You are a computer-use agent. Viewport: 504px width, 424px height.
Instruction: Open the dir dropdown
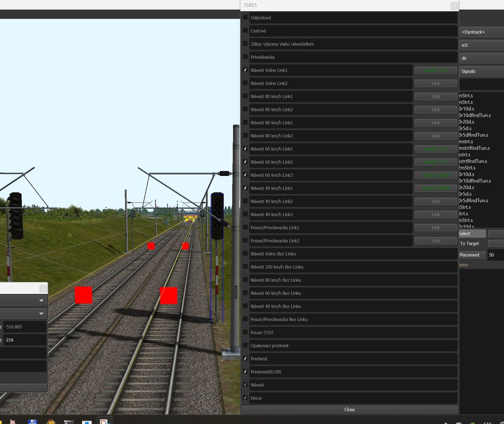pyautogui.click(x=482, y=58)
